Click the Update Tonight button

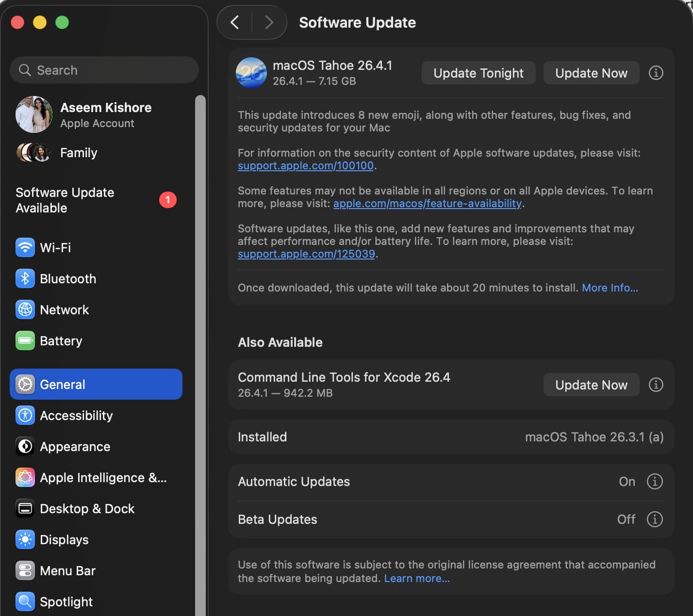(478, 73)
